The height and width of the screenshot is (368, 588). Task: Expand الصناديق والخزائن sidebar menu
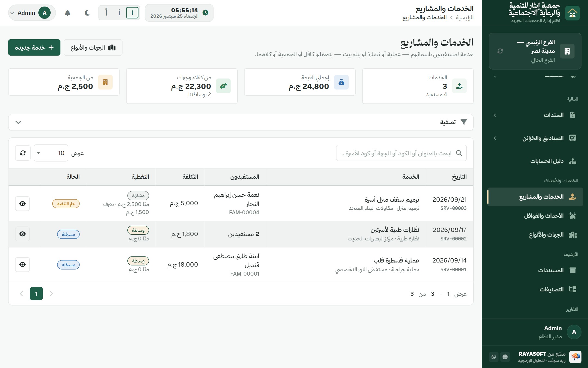(x=535, y=138)
